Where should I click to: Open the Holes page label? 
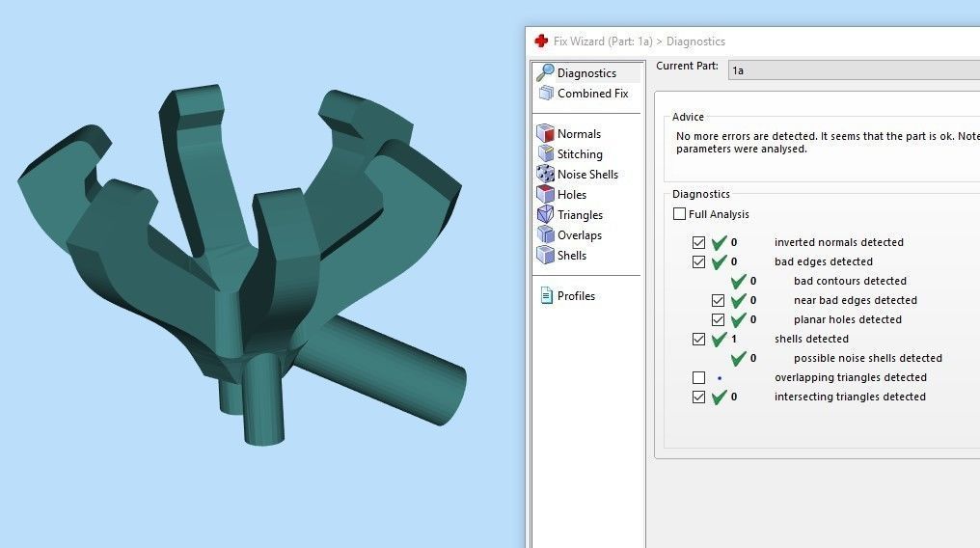coord(572,194)
